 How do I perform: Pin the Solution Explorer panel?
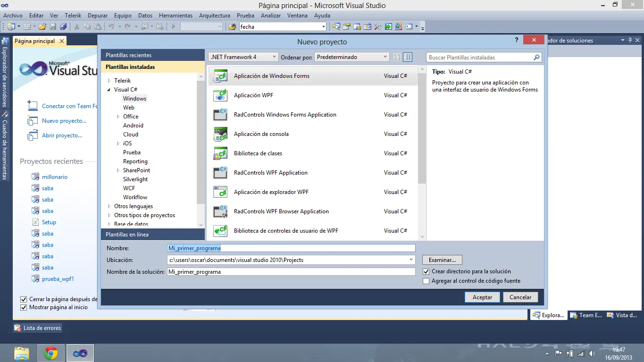click(630, 41)
